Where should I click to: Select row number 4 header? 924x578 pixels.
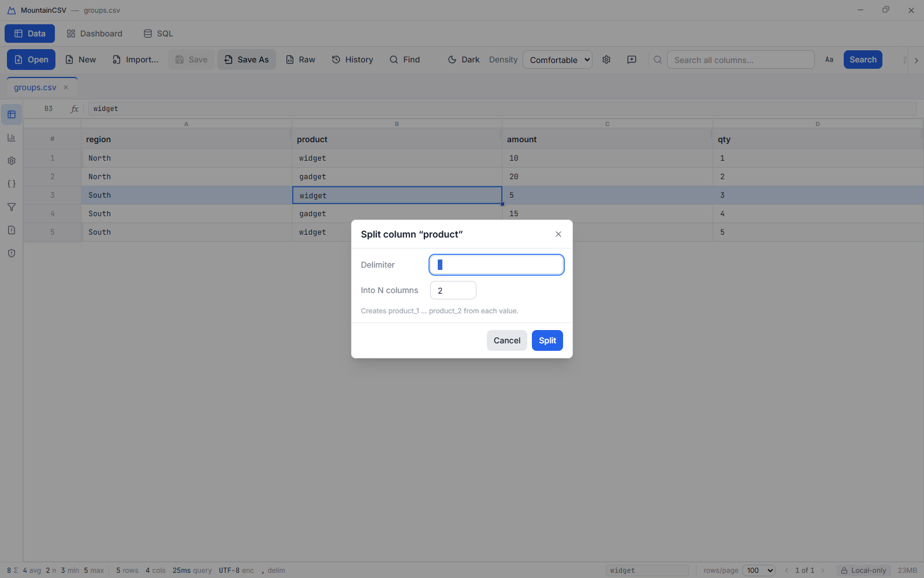(52, 213)
